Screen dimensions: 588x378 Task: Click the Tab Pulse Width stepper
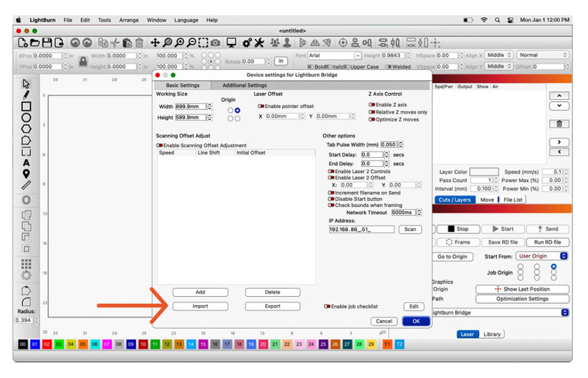tap(400, 145)
